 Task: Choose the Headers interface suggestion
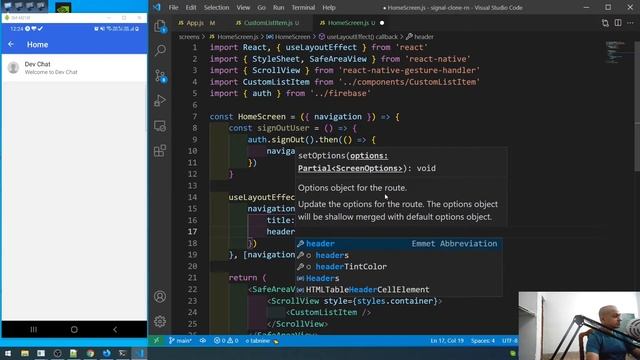(x=399, y=278)
